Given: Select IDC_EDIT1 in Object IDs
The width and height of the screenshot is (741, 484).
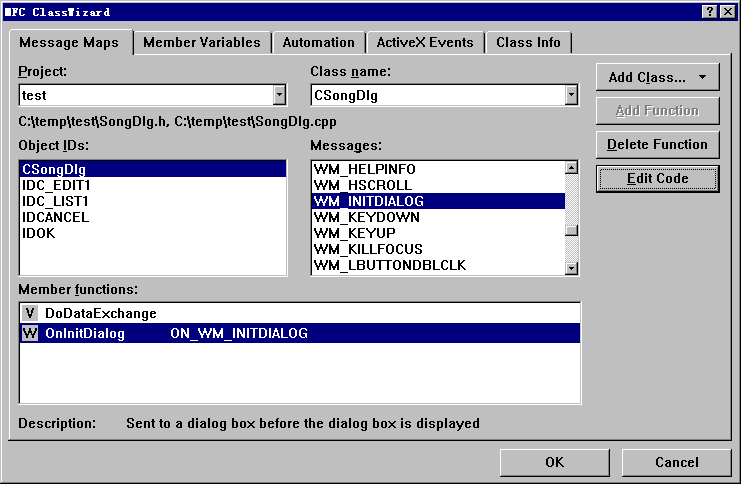Looking at the screenshot, I should 153,185.
